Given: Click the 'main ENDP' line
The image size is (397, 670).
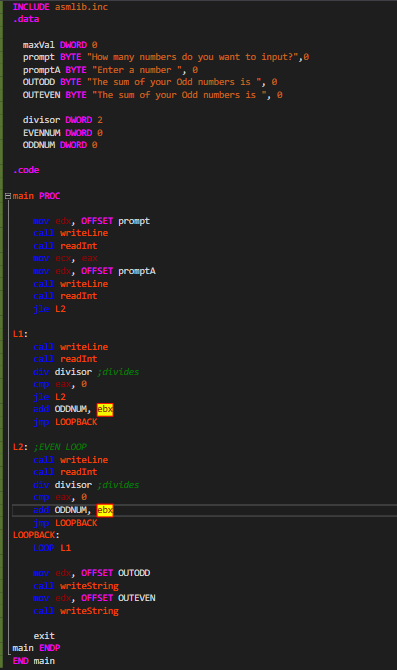Looking at the screenshot, I should (36, 648).
